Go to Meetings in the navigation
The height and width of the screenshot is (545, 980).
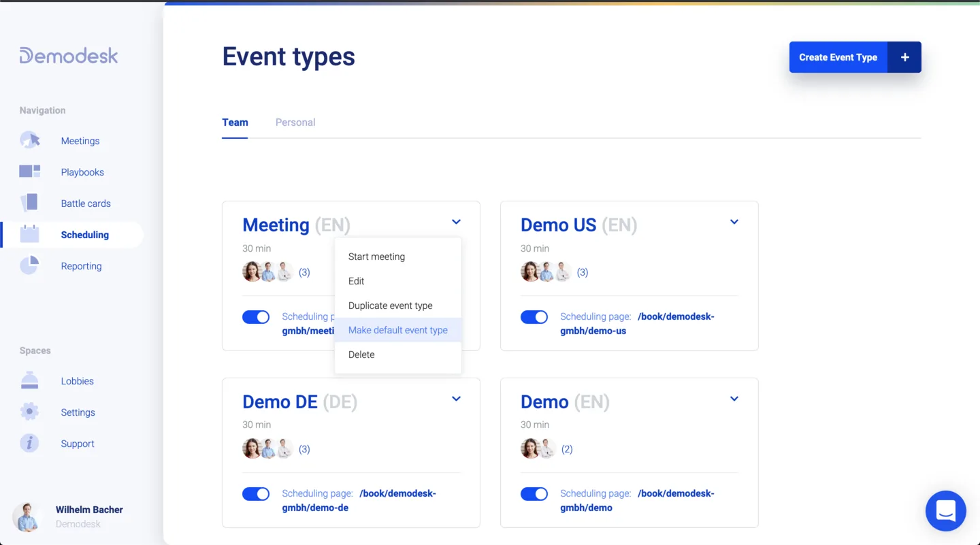(x=80, y=141)
